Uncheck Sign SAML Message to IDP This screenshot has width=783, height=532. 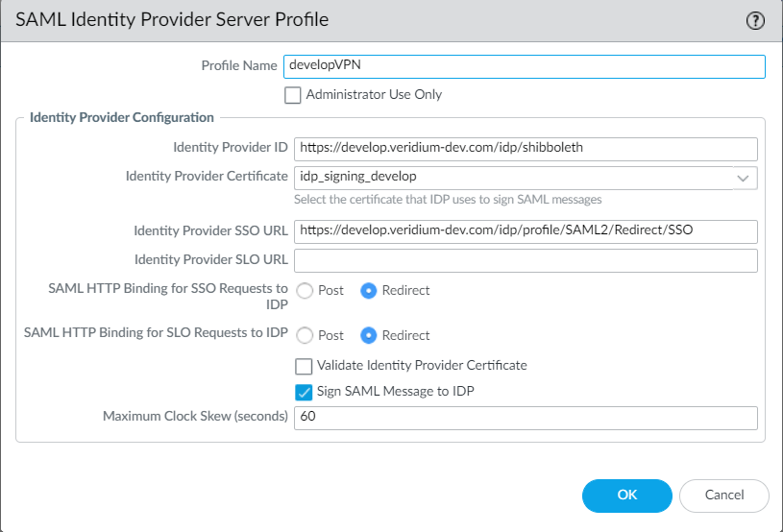(304, 392)
